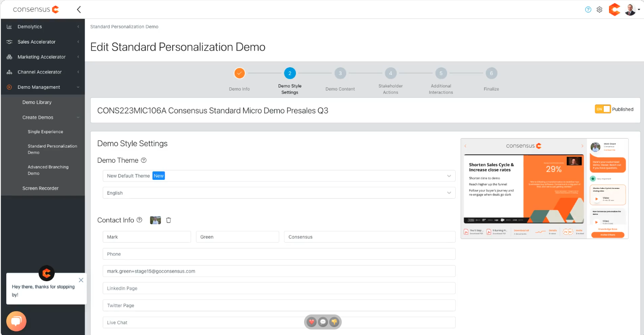Select step 2 Demo Style Settings
The image size is (644, 335).
[x=290, y=73]
